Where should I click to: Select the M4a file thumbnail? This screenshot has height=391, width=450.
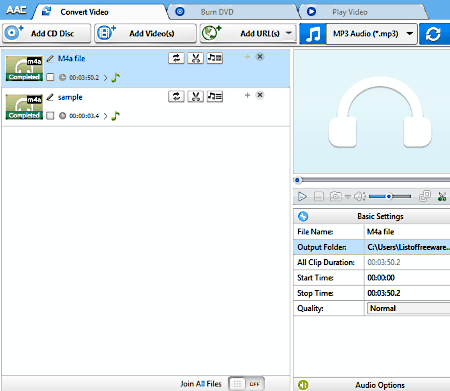(24, 68)
